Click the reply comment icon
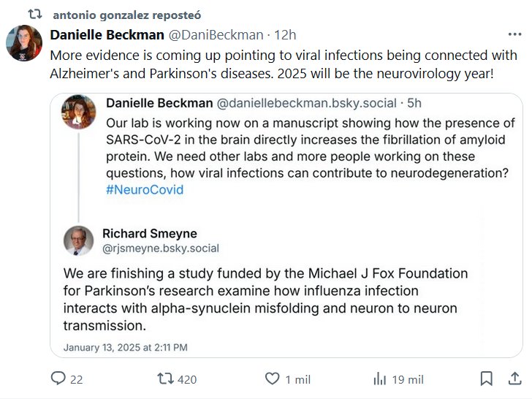 58,379
